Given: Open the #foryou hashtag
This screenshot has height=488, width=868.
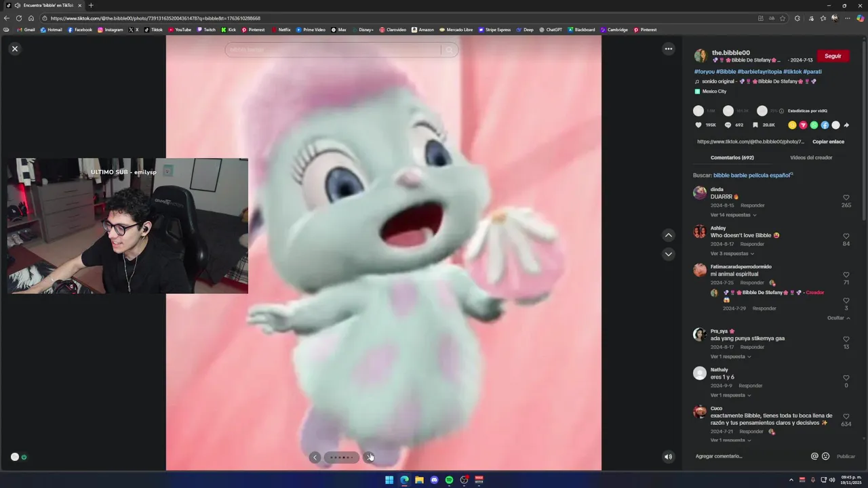Looking at the screenshot, I should 705,72.
